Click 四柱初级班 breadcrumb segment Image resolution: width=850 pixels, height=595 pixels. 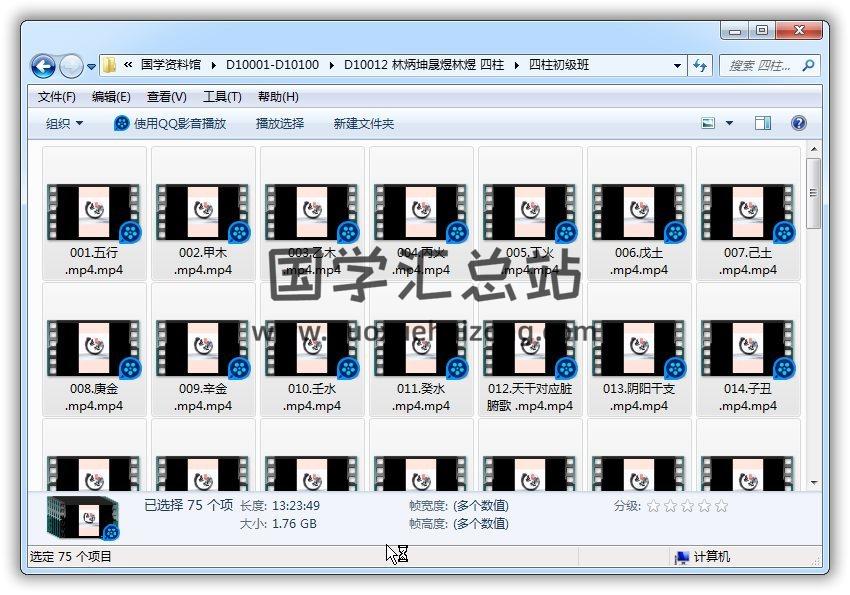pos(559,65)
